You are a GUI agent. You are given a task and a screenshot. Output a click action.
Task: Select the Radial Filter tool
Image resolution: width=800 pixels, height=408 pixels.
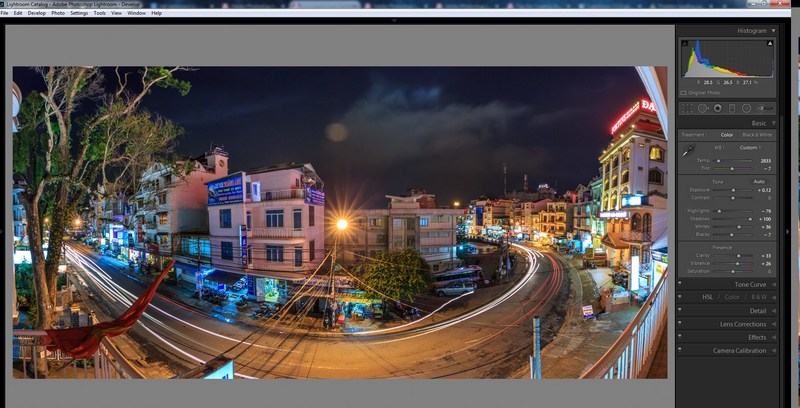[746, 108]
